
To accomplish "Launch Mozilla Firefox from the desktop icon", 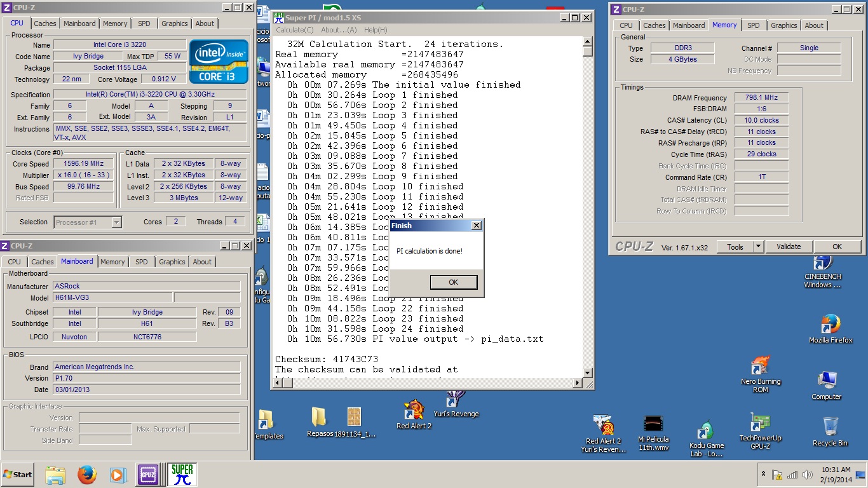I will point(831,329).
